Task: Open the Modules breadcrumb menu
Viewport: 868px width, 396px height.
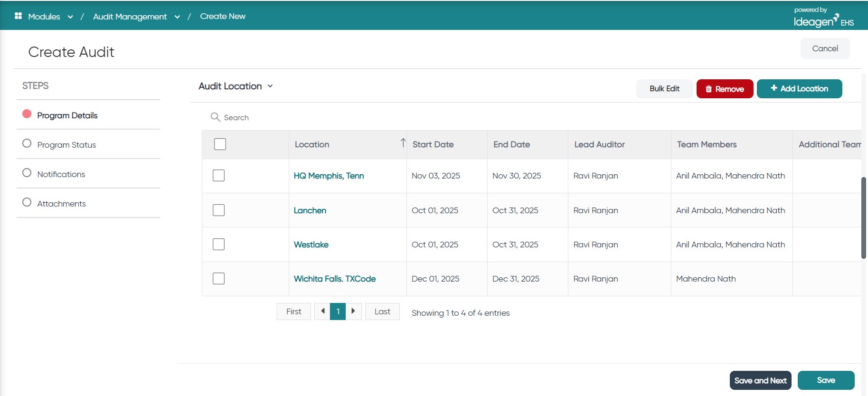Action: pos(44,17)
